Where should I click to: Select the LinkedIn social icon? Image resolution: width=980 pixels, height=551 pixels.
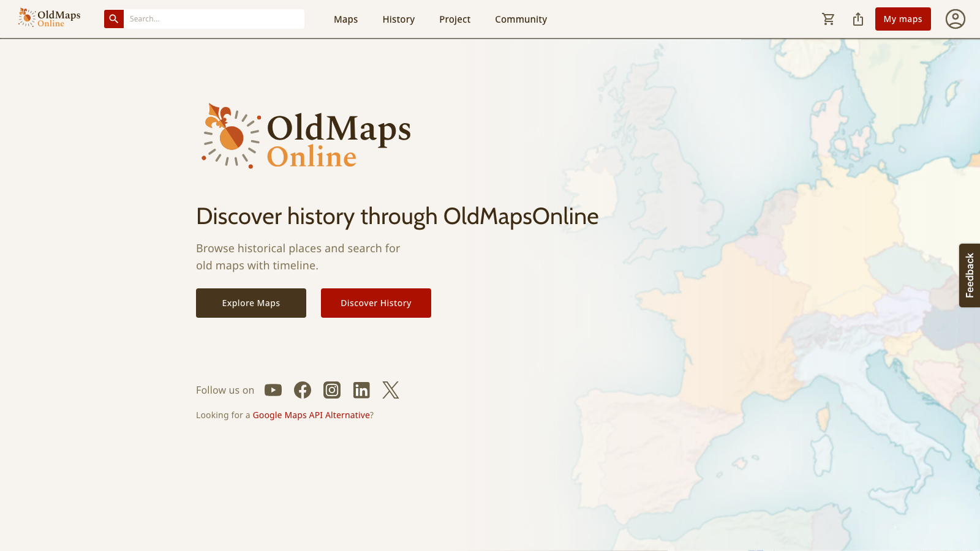coord(361,390)
